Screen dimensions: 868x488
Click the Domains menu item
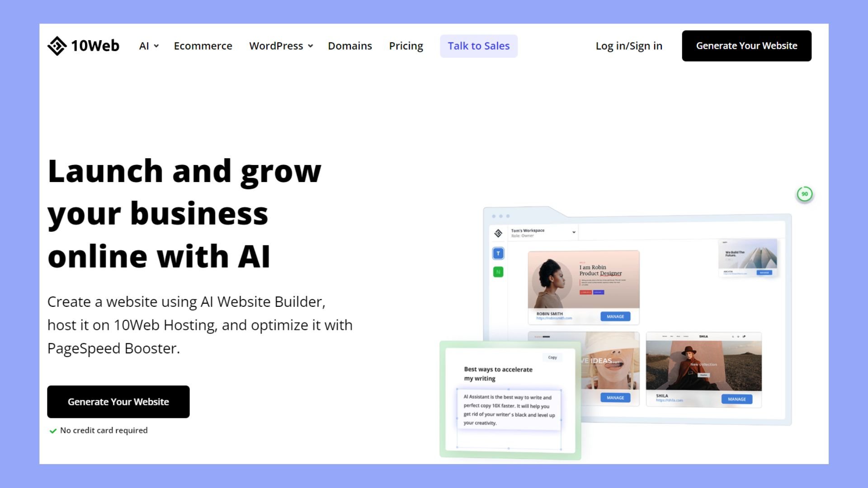click(350, 45)
